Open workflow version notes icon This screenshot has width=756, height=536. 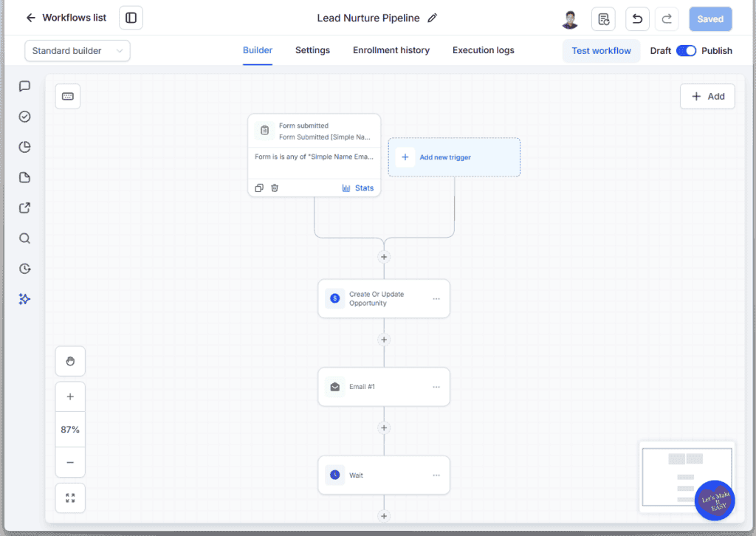coord(603,19)
